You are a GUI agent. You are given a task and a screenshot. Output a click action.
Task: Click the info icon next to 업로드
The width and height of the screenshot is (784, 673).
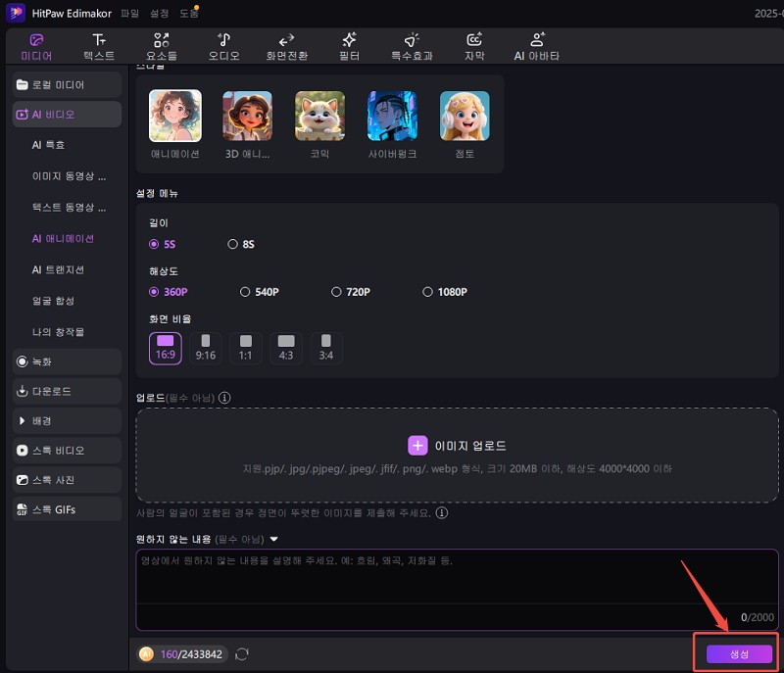pos(224,398)
